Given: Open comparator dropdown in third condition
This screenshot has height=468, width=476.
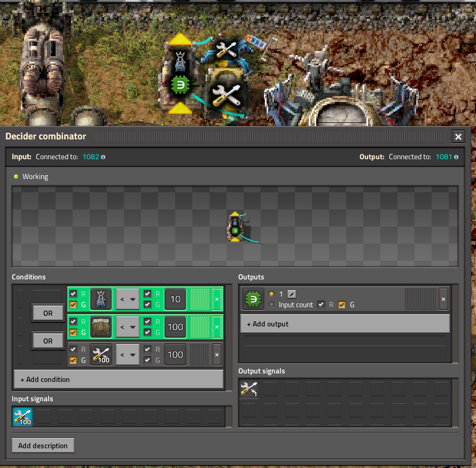Looking at the screenshot, I should click(x=128, y=355).
